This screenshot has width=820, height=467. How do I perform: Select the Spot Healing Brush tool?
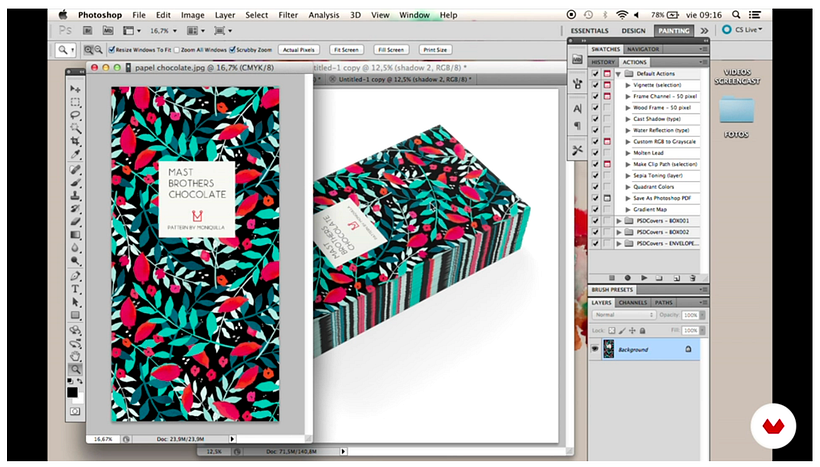75,170
